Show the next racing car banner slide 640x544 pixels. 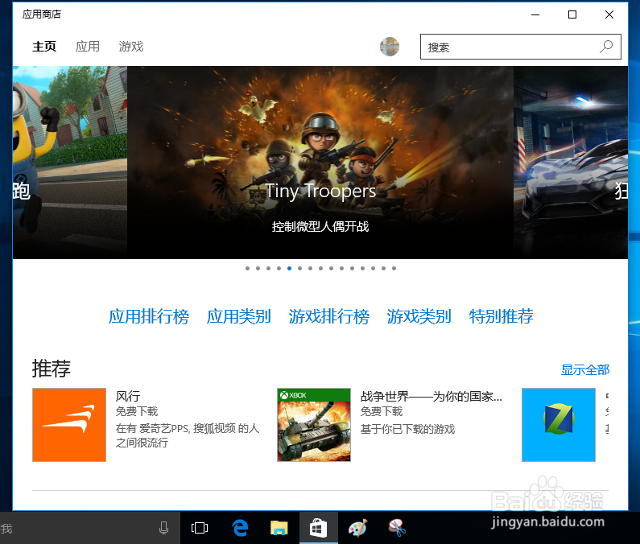pos(571,162)
